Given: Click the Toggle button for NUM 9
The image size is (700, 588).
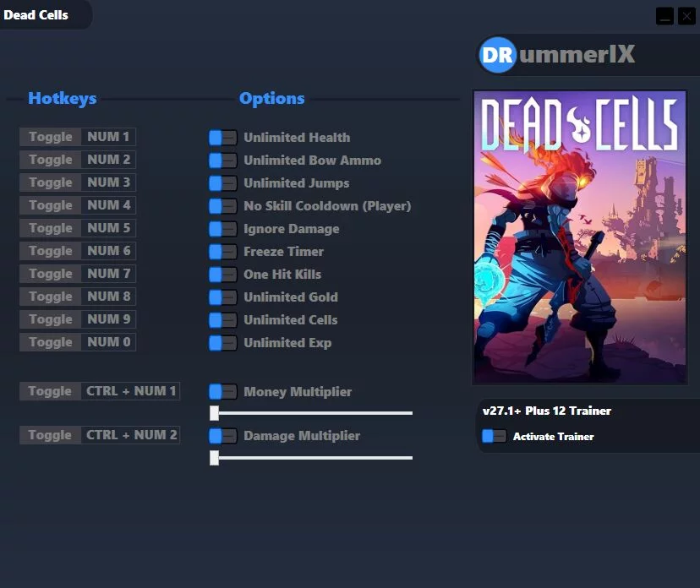Looking at the screenshot, I should [51, 319].
